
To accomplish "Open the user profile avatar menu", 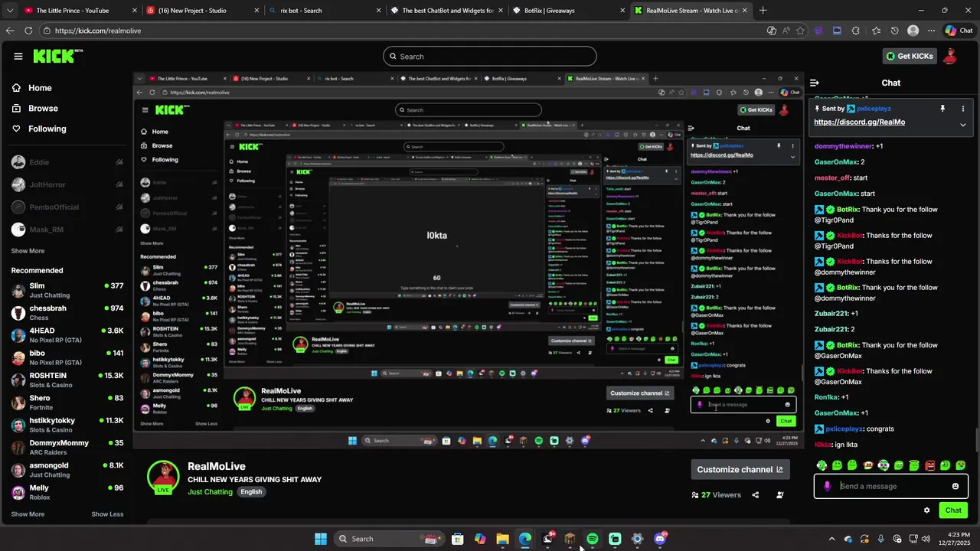I will [950, 56].
